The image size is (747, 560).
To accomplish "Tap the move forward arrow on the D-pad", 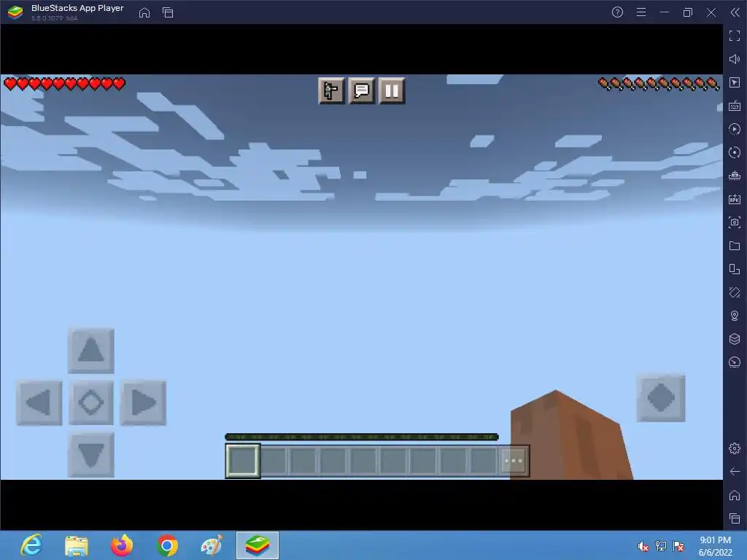I will [x=91, y=351].
